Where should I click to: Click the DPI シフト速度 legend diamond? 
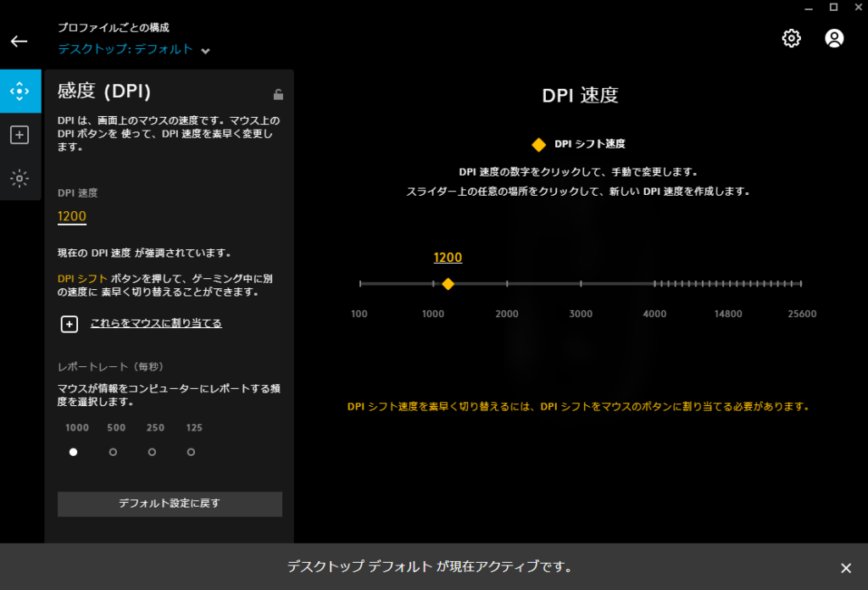538,144
